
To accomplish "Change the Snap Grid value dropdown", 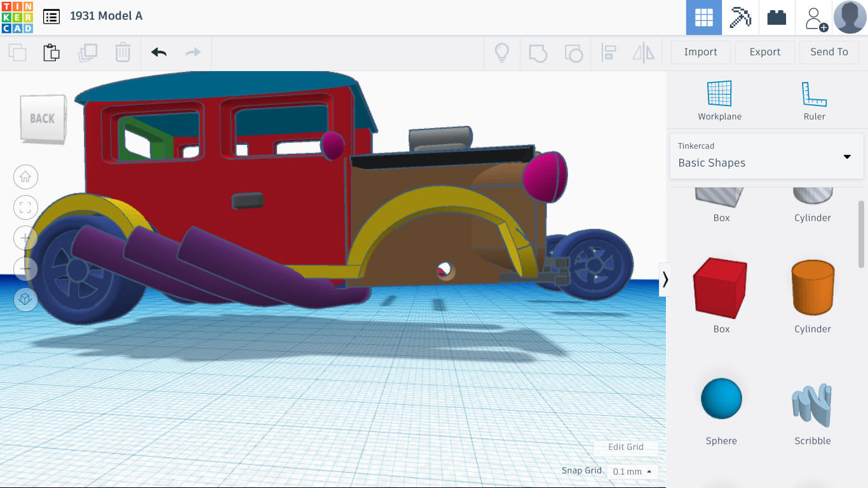I will (631, 471).
